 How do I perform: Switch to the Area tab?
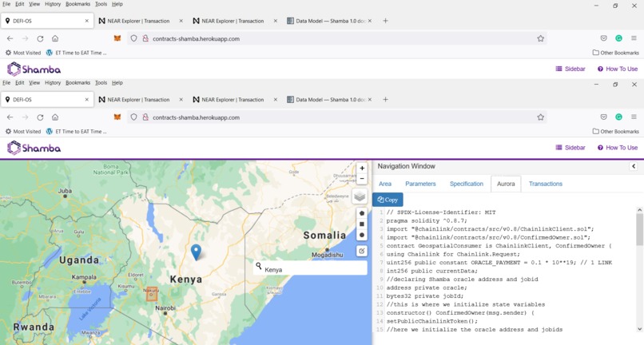tap(385, 184)
